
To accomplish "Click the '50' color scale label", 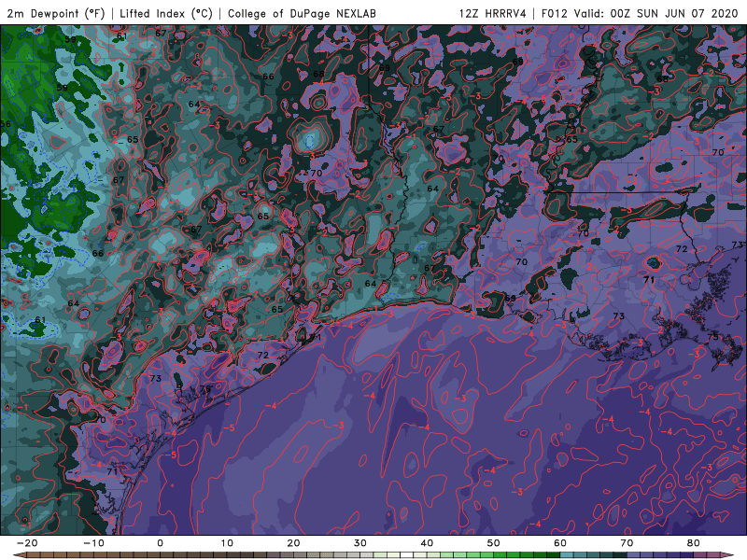I will pyautogui.click(x=494, y=543).
